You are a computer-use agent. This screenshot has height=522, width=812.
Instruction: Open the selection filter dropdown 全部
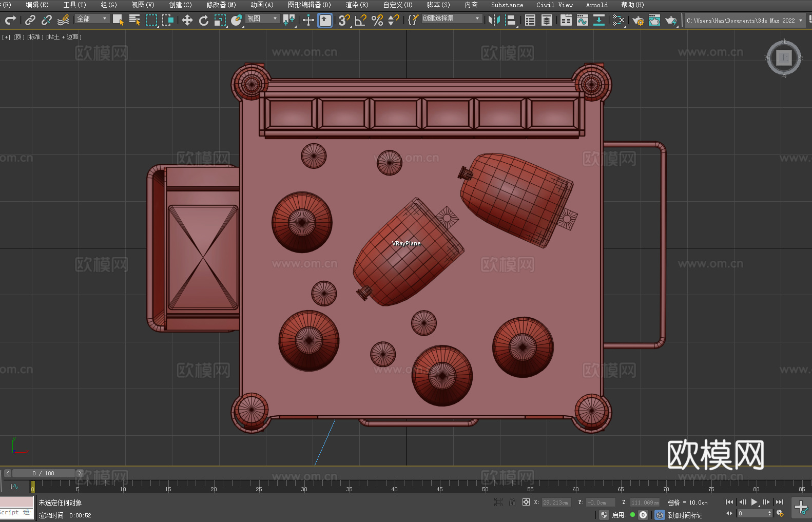(x=92, y=18)
